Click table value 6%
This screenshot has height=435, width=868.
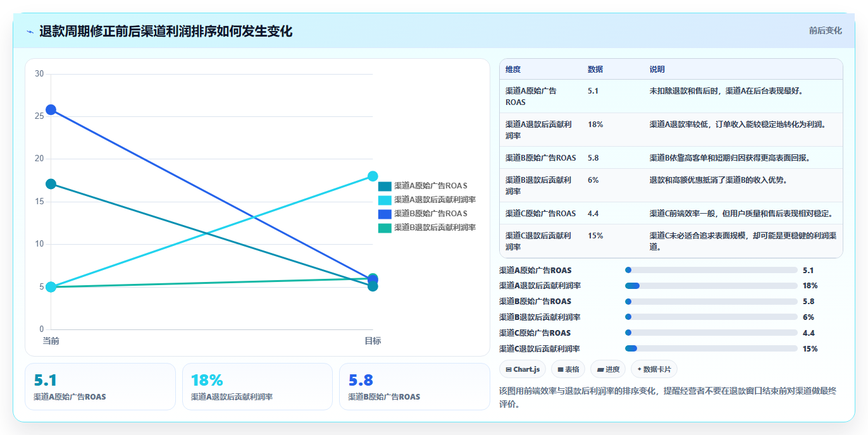tap(593, 180)
